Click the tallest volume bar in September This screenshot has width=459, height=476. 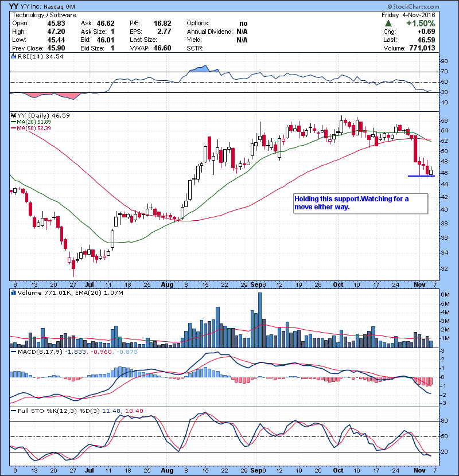tap(260, 320)
